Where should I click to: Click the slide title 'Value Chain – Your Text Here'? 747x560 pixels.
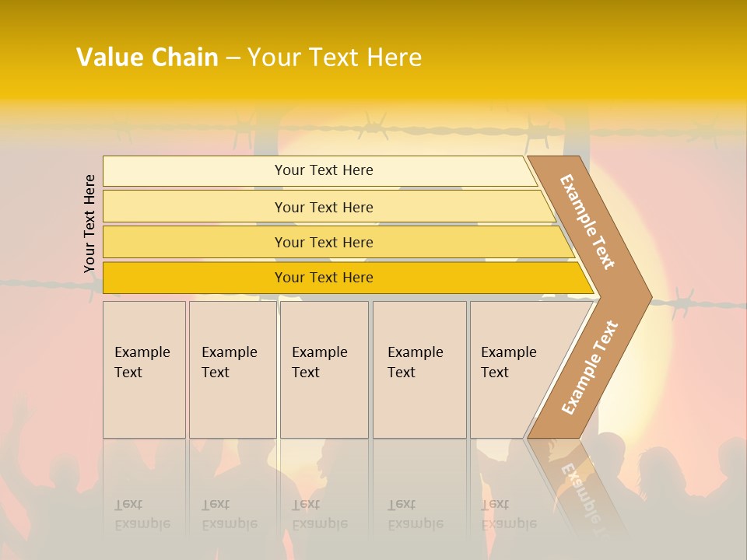[249, 57]
